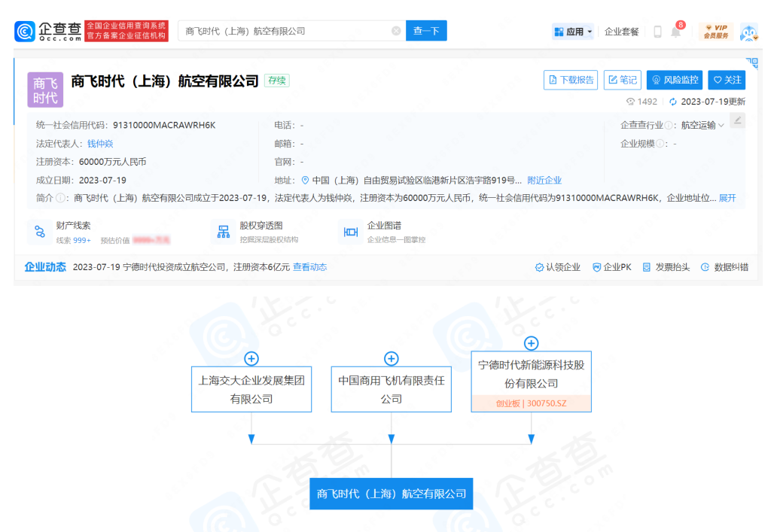This screenshot has height=532, width=777.
Task: Enable monitoring with 风险监控 button
Action: (674, 80)
